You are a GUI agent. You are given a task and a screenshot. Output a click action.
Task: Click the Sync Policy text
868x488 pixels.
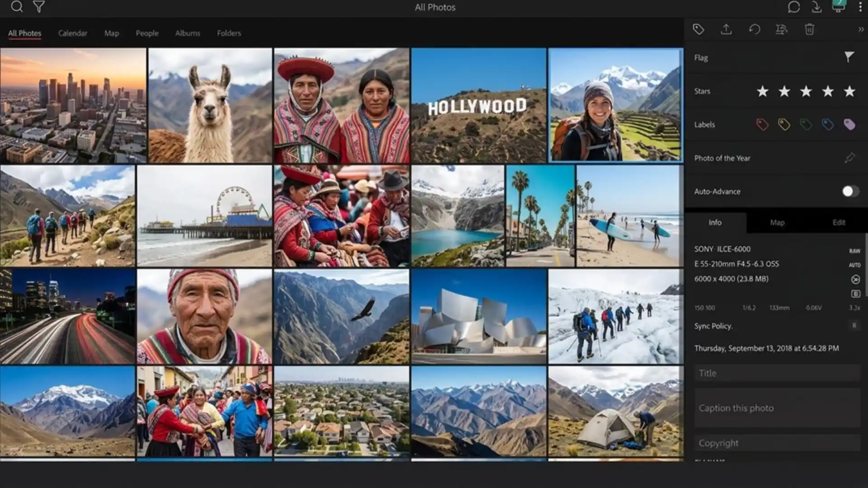coord(713,326)
